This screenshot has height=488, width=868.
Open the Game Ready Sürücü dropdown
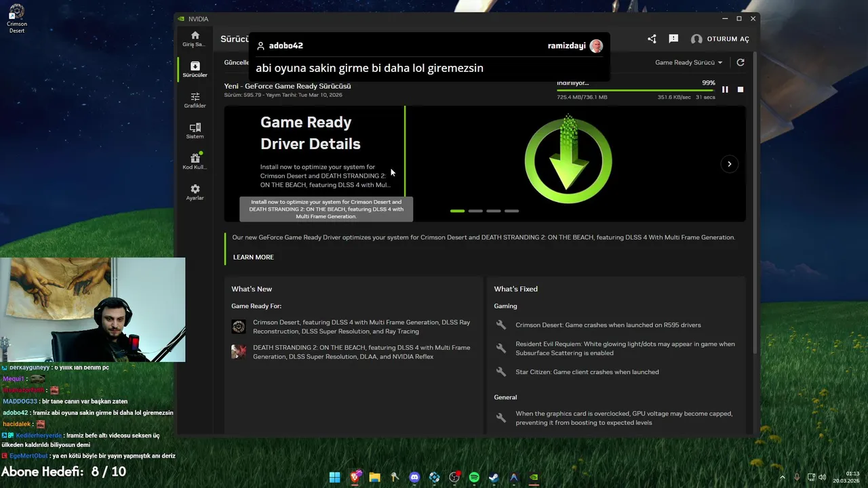point(689,62)
